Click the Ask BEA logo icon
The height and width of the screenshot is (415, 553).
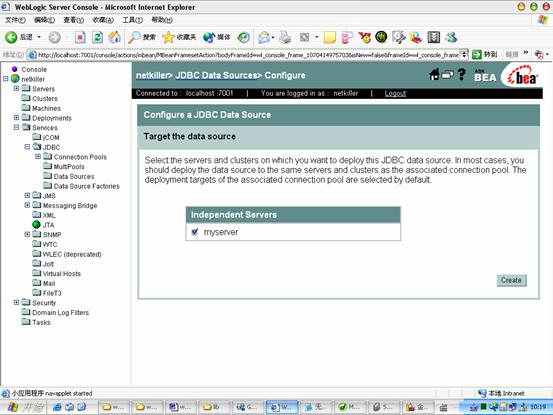[485, 76]
